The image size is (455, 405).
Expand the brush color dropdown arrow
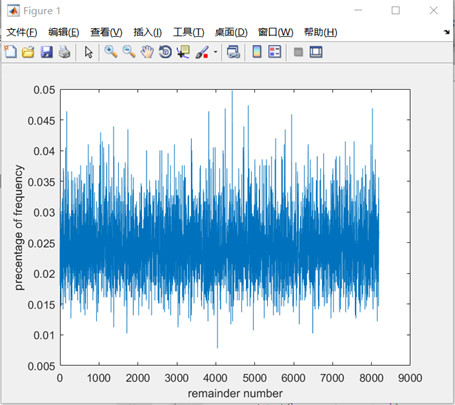[x=215, y=52]
